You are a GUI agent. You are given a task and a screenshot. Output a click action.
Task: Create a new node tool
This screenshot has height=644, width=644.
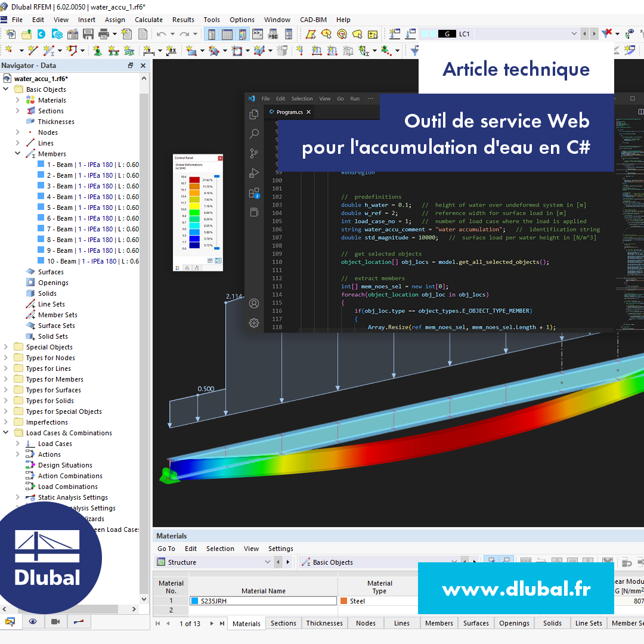8,51
